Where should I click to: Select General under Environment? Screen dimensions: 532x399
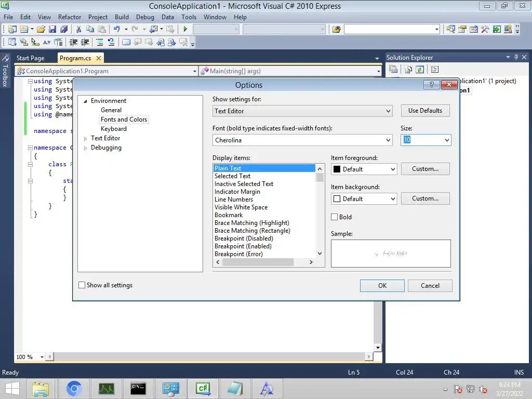111,110
